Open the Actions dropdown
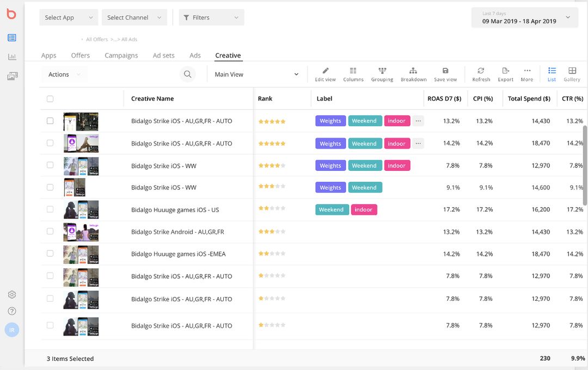The height and width of the screenshot is (370, 588). tap(64, 74)
